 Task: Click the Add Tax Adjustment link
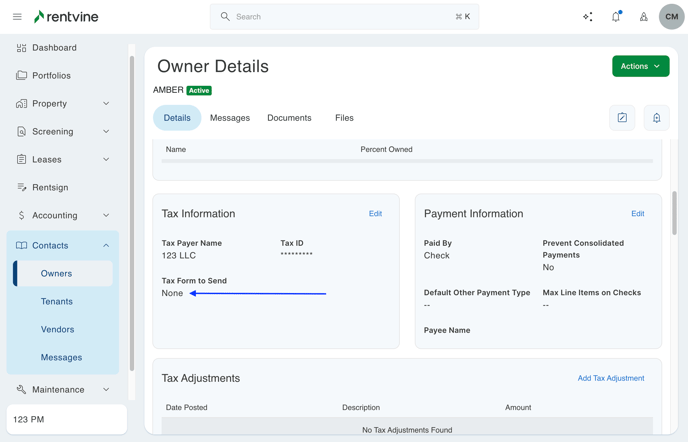point(610,378)
